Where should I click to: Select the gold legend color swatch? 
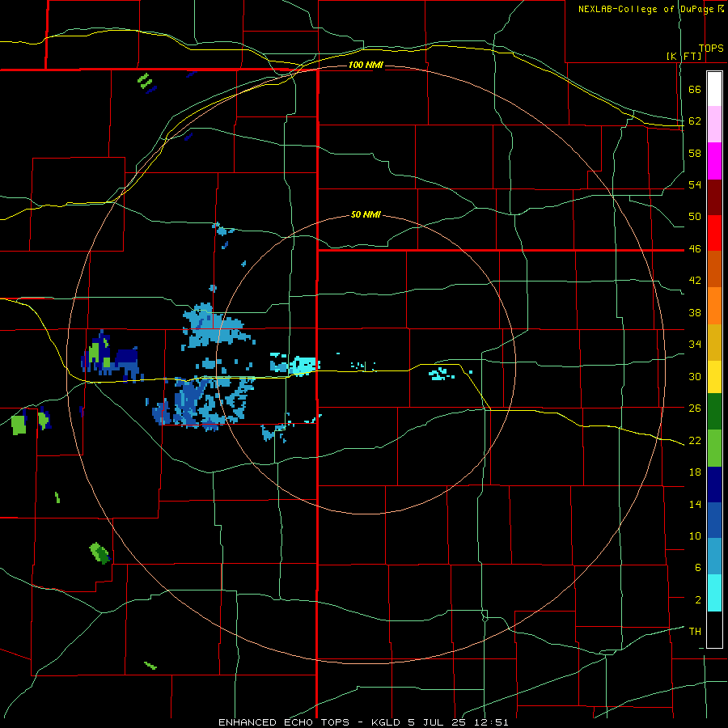(714, 342)
